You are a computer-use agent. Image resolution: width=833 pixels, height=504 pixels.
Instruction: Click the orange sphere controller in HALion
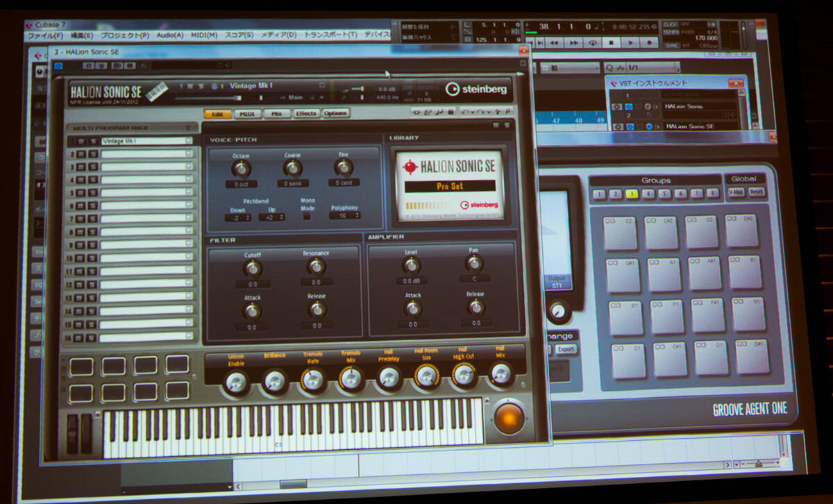[x=509, y=419]
